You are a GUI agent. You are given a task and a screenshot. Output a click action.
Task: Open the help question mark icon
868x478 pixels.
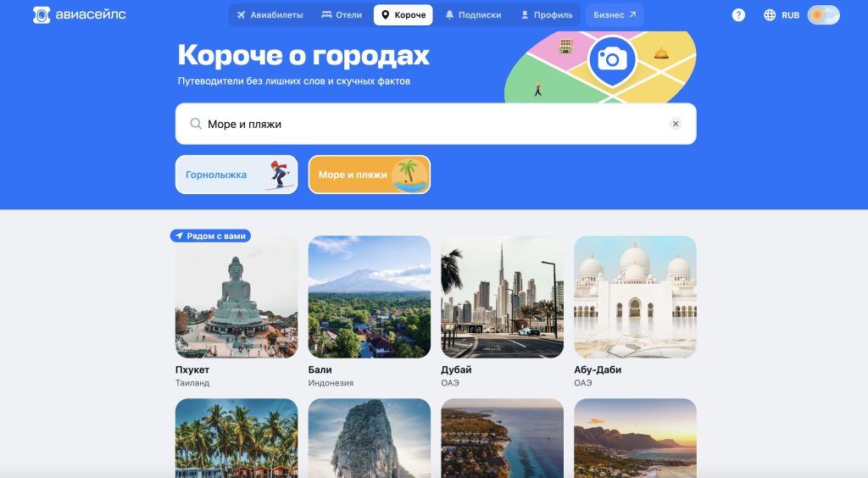click(738, 15)
